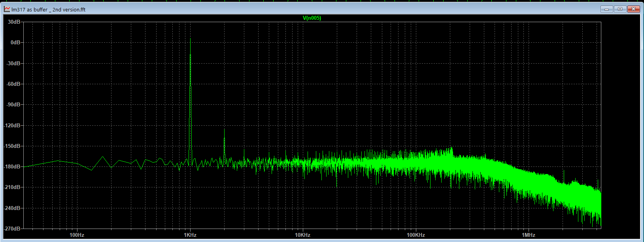Click the 100Hz frequency axis label
644x242 pixels.
[77, 235]
